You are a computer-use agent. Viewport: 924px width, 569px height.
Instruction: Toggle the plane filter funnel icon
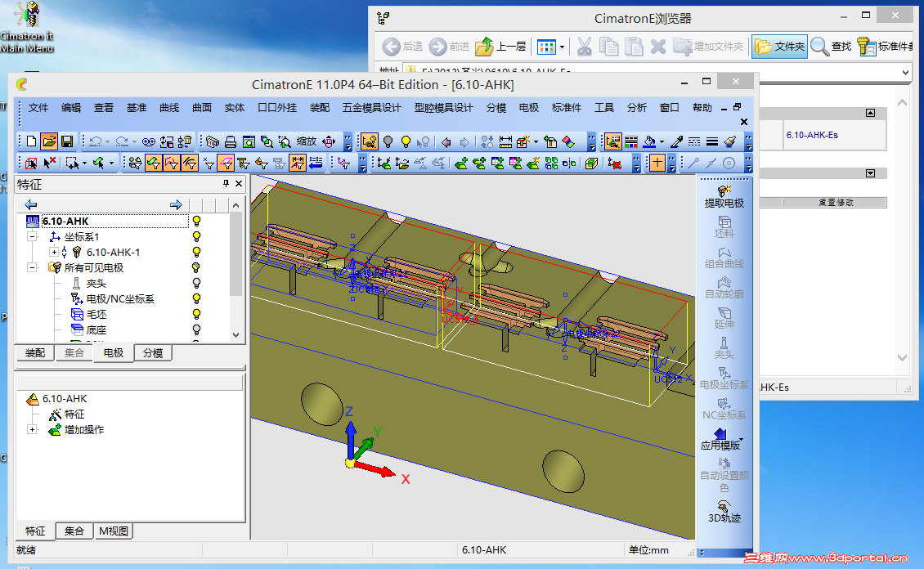click(226, 163)
